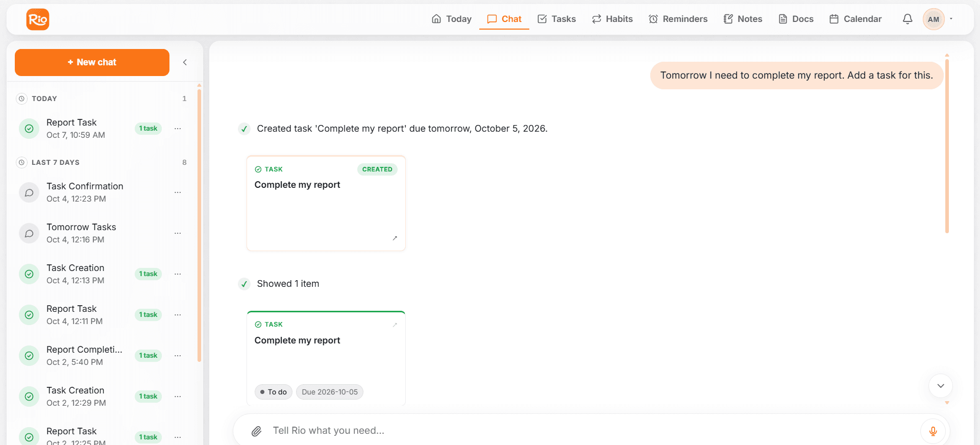Image resolution: width=980 pixels, height=445 pixels.
Task: Open options for Task Confirmation chat
Action: tap(178, 192)
